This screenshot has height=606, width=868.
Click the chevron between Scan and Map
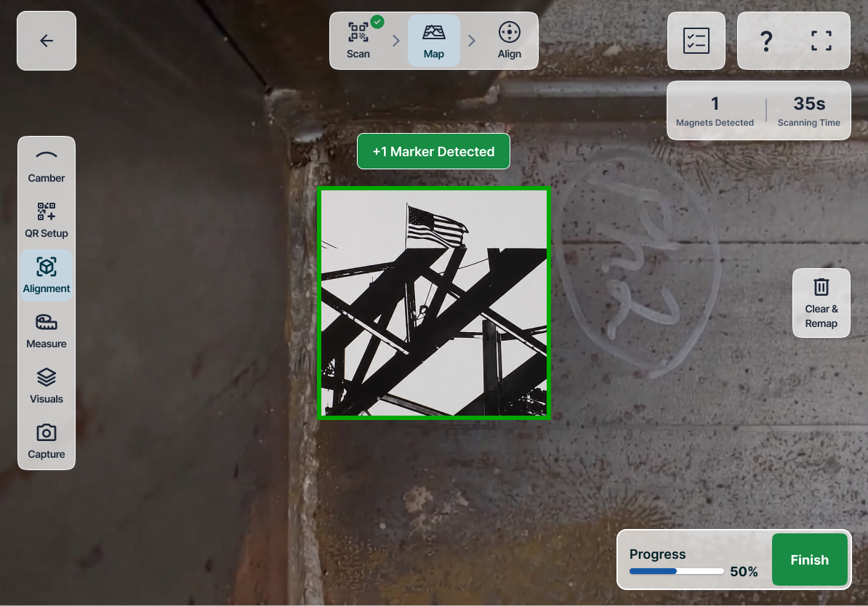pos(395,41)
